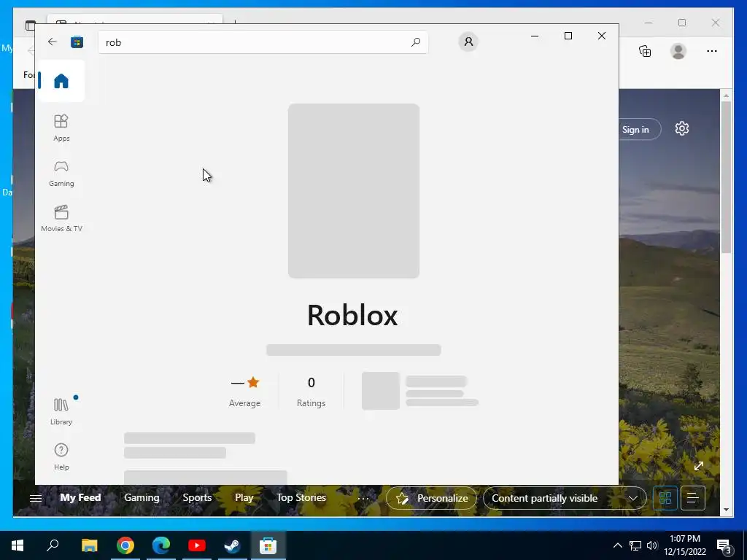Switch feed to grid view
The height and width of the screenshot is (560, 747).
tap(665, 498)
